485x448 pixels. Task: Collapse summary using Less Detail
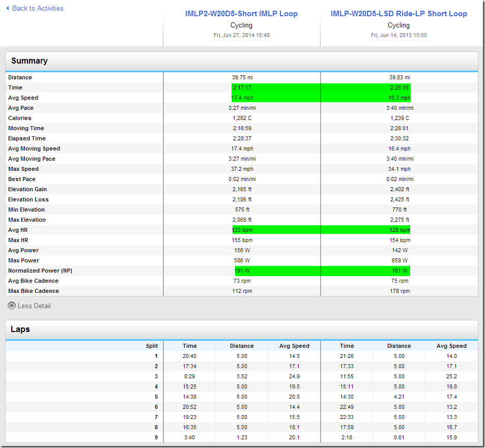pos(34,306)
